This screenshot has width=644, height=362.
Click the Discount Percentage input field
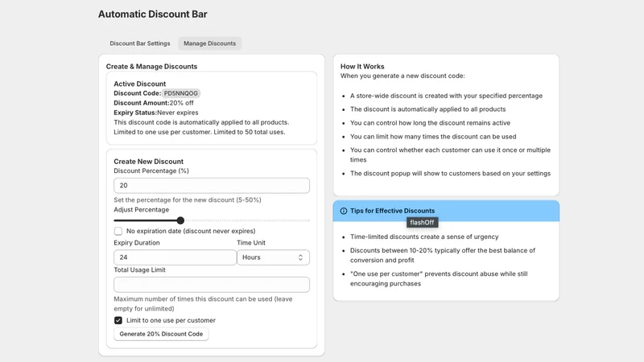(x=212, y=186)
